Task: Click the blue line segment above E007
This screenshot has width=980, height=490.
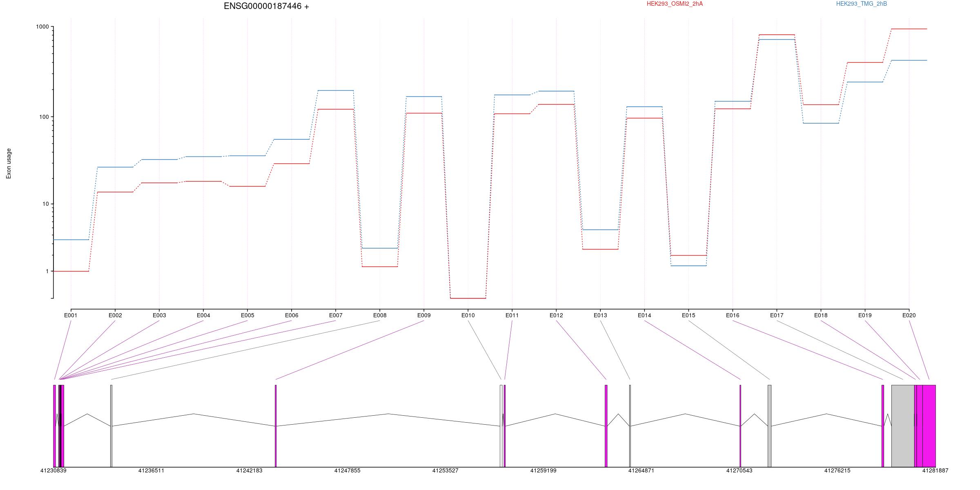Action: click(x=336, y=91)
